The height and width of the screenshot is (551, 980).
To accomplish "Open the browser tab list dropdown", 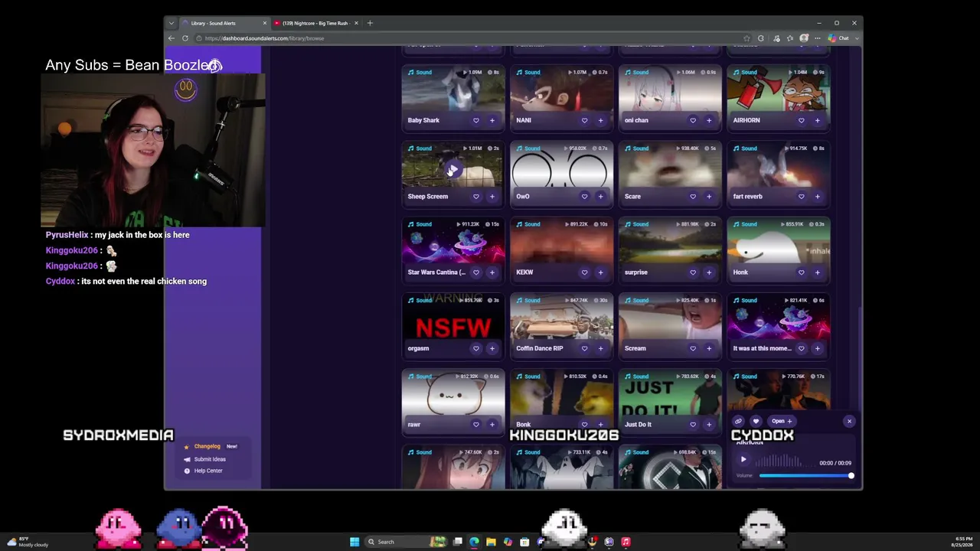I will click(x=171, y=23).
